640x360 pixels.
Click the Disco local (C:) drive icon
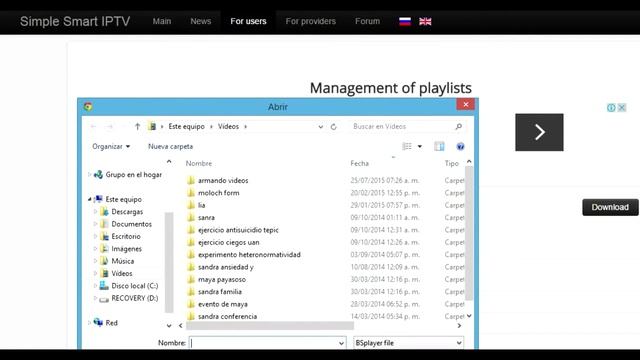(x=104, y=286)
